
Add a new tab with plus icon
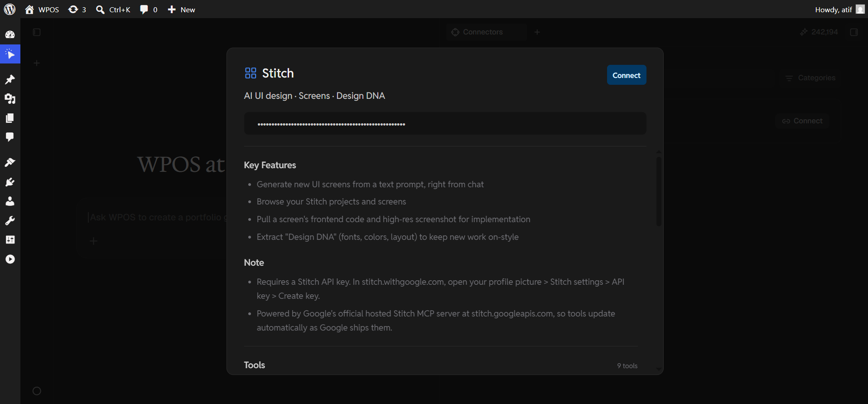point(537,32)
